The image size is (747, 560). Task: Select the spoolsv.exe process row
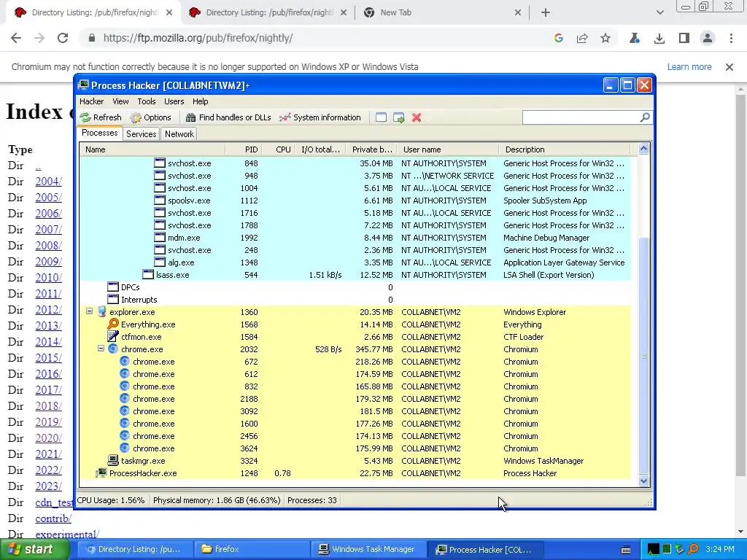click(355, 201)
